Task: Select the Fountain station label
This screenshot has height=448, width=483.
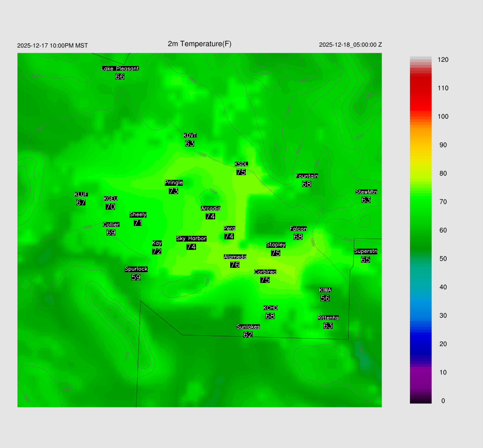Action: tap(307, 176)
